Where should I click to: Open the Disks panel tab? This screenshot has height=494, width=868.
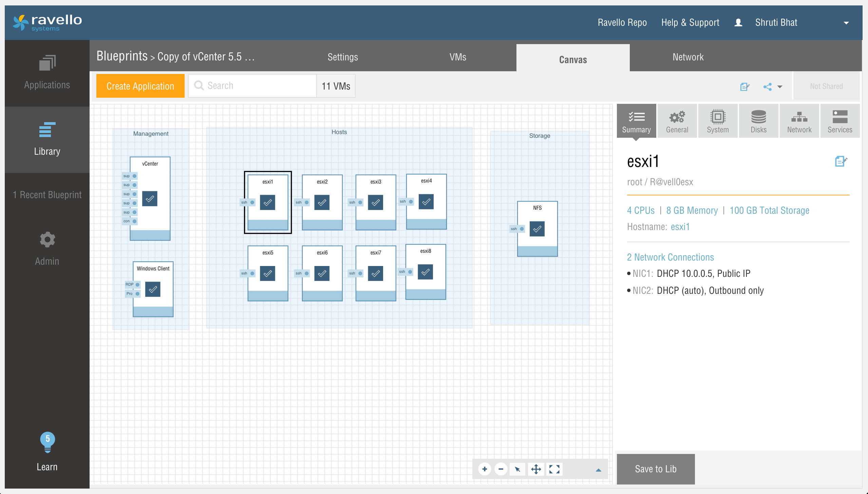click(x=758, y=121)
